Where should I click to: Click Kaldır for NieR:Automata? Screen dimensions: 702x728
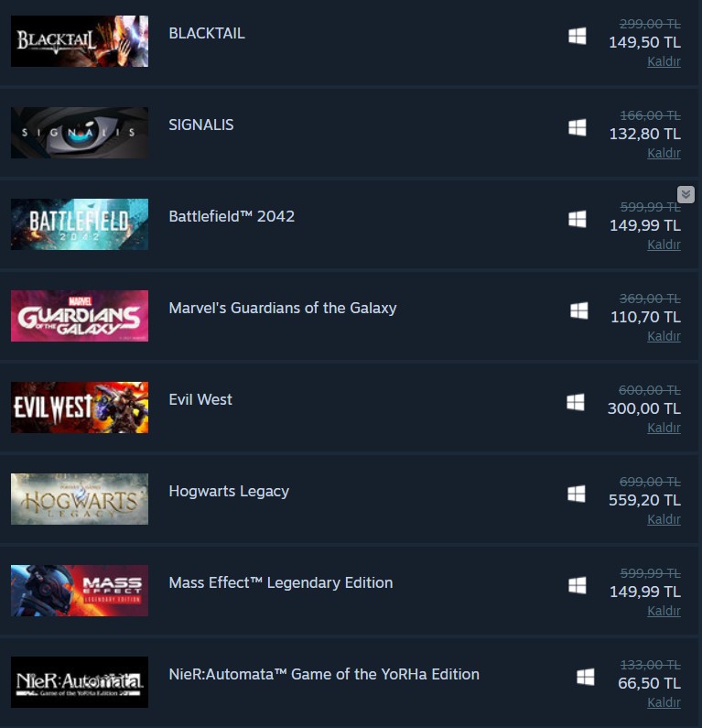pos(664,702)
